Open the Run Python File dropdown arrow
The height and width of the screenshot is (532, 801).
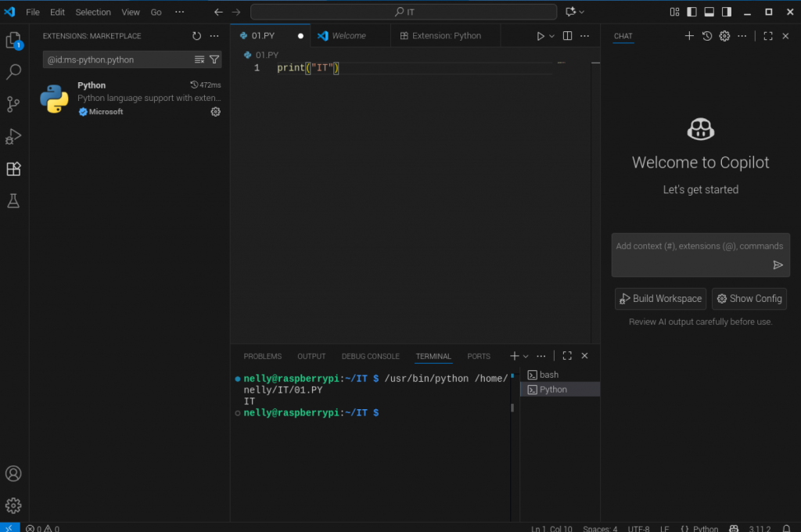pos(551,36)
